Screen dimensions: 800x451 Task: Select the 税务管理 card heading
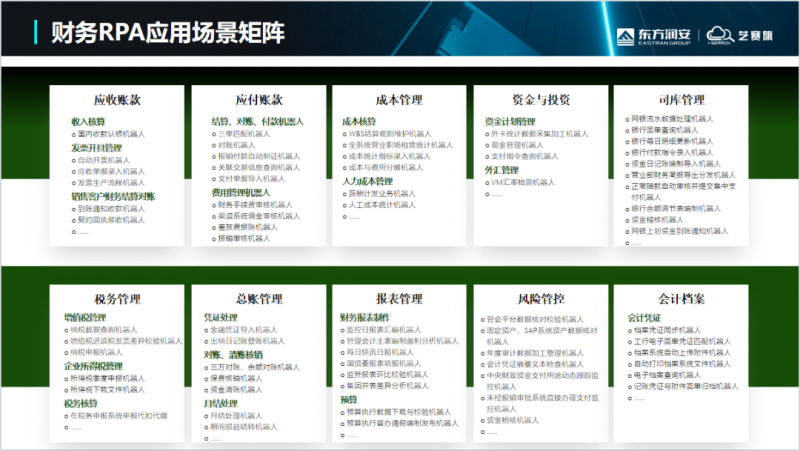click(x=116, y=299)
